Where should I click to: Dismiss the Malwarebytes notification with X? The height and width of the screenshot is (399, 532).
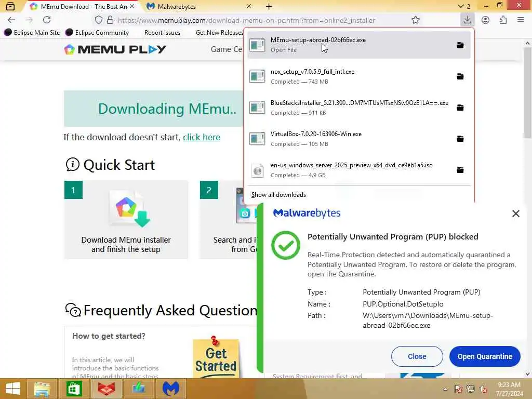click(x=516, y=214)
